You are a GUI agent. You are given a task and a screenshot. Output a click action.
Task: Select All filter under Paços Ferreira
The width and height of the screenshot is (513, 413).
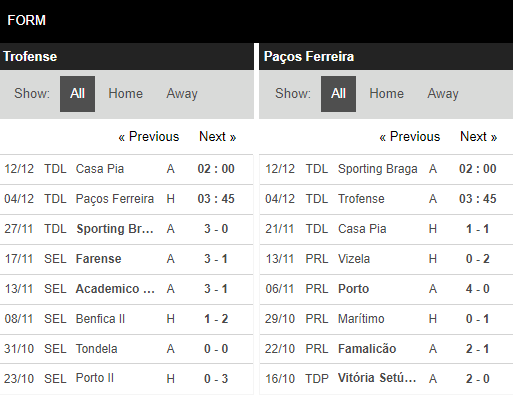338,94
